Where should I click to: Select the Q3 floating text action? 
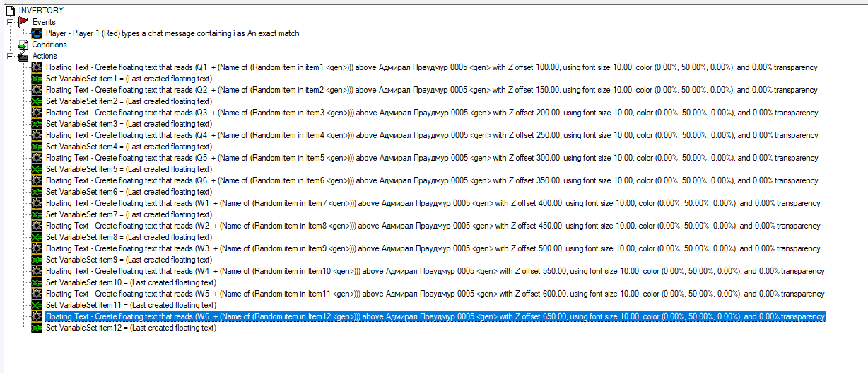432,113
